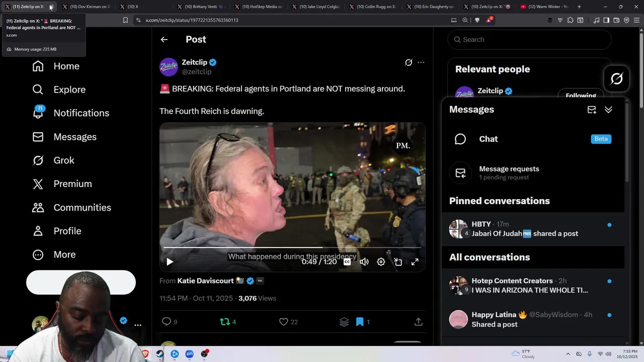Open a new browser tab
The height and width of the screenshot is (362, 644).
point(579,7)
